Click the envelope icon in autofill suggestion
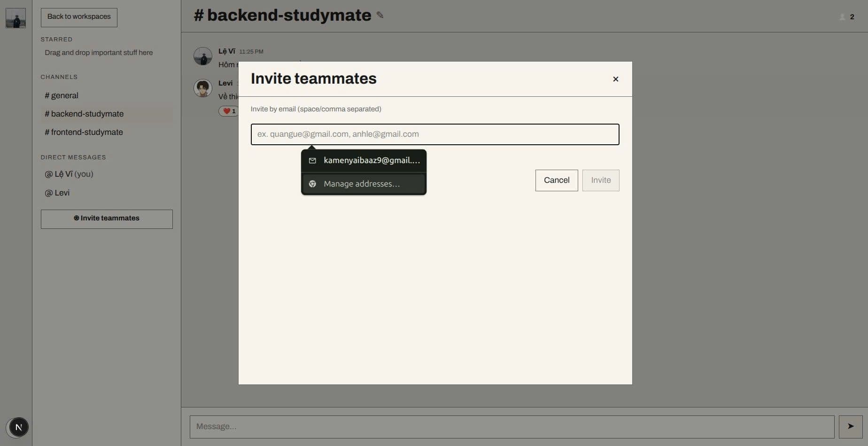The height and width of the screenshot is (446, 868). 312,161
